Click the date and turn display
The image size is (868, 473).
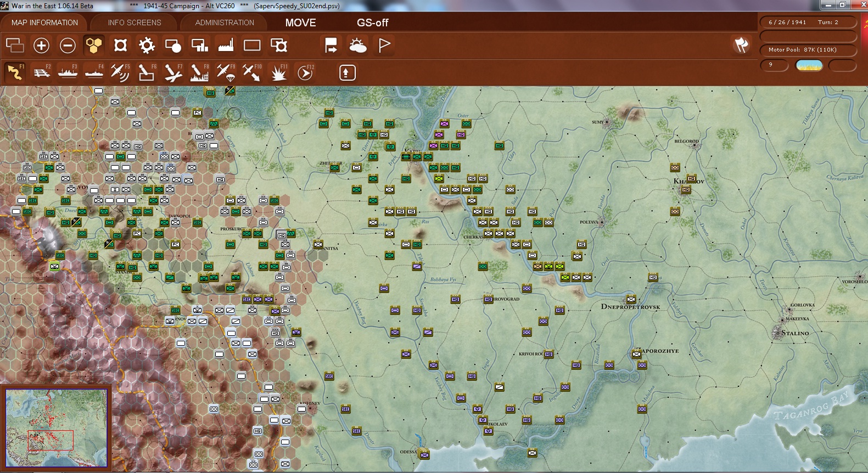(x=808, y=22)
